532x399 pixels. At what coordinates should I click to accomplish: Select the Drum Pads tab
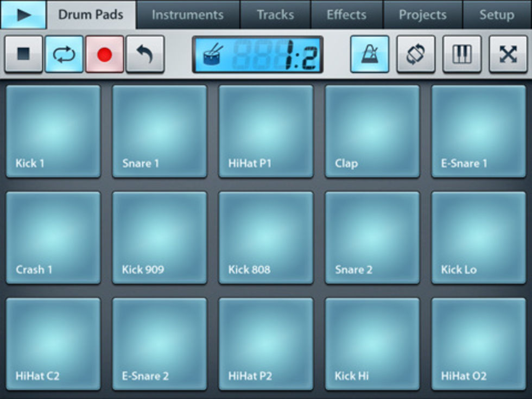(91, 15)
